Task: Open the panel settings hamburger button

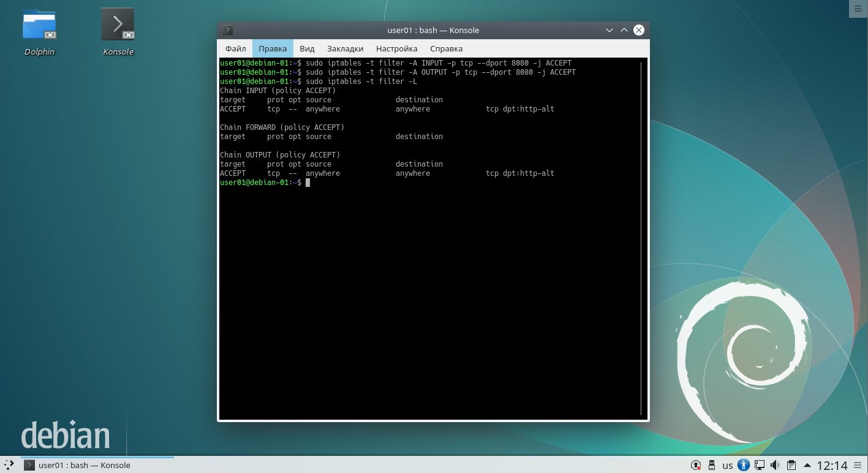Action: click(859, 465)
